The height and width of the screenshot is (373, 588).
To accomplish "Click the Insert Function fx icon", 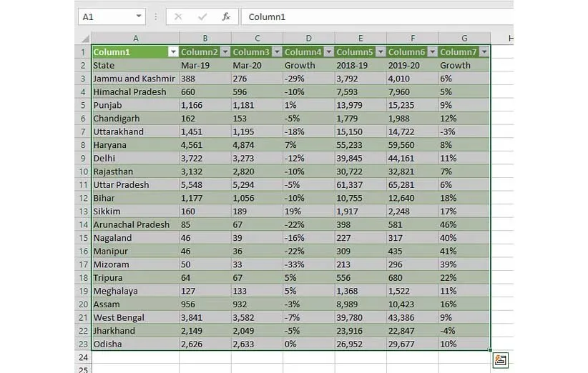I will [226, 16].
